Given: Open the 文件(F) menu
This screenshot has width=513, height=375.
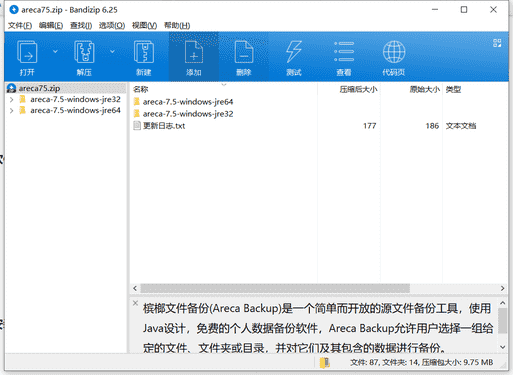Looking at the screenshot, I should point(20,25).
